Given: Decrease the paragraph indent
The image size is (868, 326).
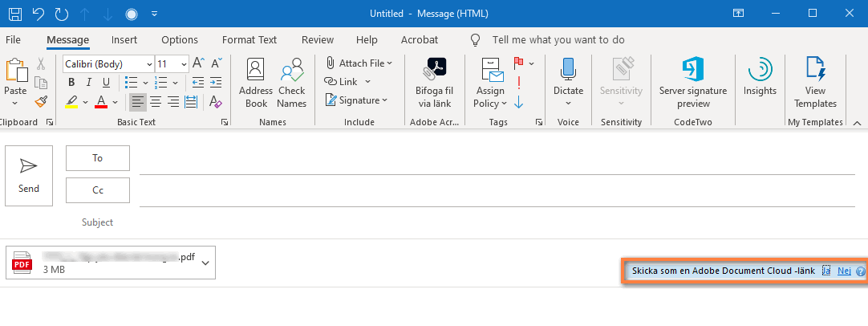Looking at the screenshot, I should pos(197,83).
